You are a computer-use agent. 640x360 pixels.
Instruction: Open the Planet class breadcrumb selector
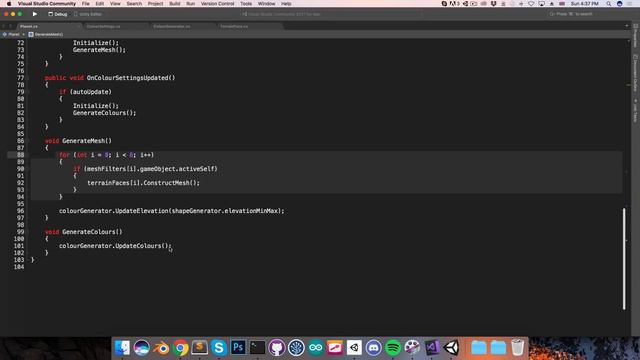[11, 35]
